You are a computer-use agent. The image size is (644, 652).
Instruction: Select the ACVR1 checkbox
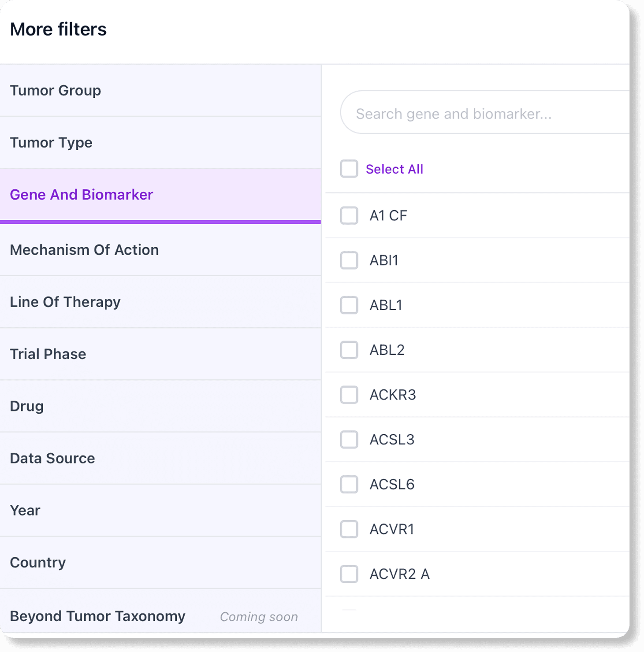349,529
